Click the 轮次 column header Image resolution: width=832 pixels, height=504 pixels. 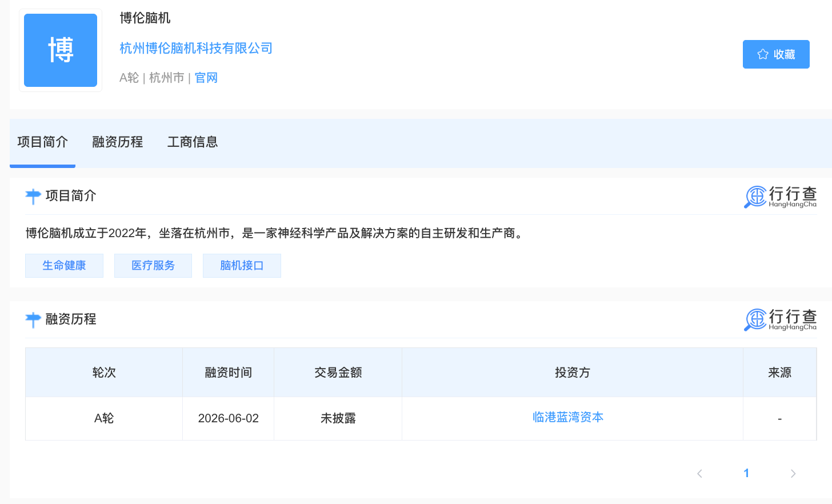point(104,373)
